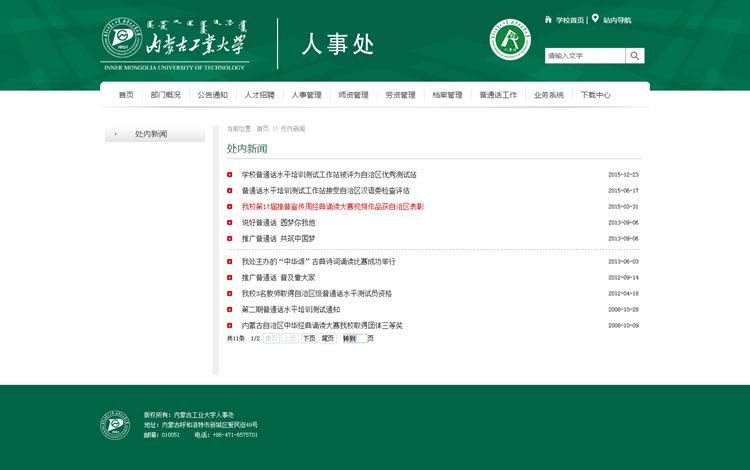Click the footer university seal logo
Viewport: 750px width, 470px height.
click(x=115, y=425)
